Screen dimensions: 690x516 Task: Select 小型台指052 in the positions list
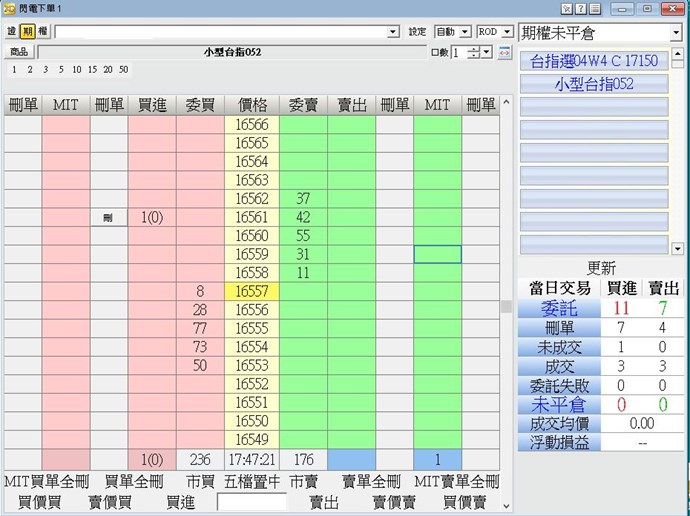tap(593, 84)
